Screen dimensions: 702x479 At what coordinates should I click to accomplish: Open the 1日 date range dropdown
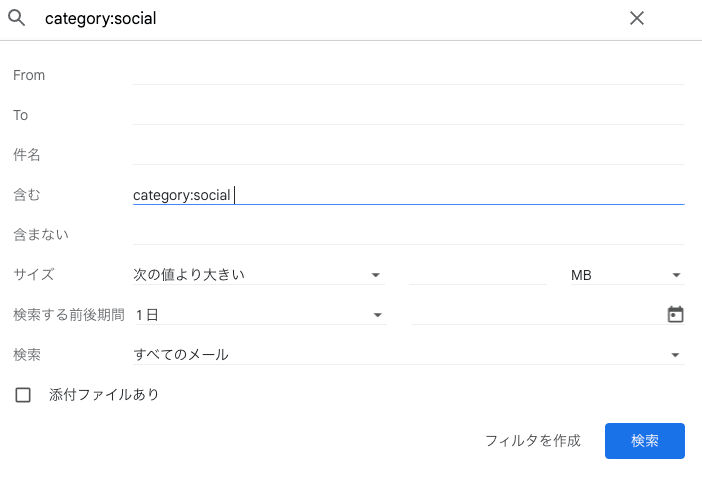coord(260,315)
